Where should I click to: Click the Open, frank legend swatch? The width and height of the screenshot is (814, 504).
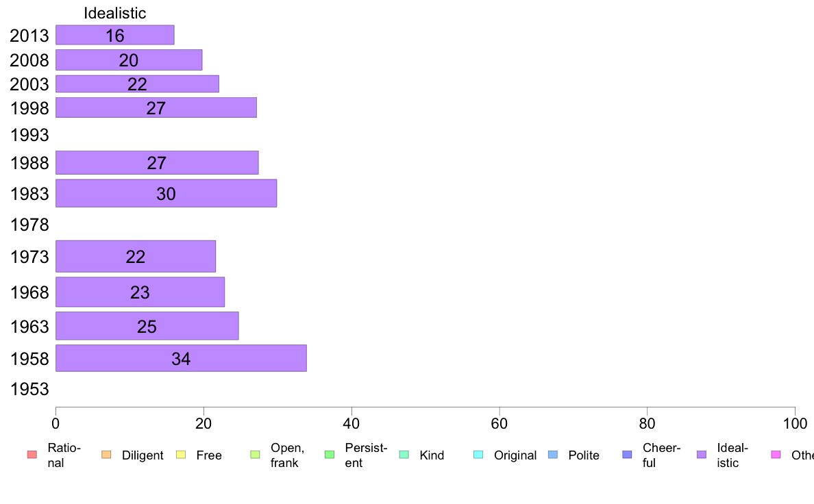[x=255, y=455]
